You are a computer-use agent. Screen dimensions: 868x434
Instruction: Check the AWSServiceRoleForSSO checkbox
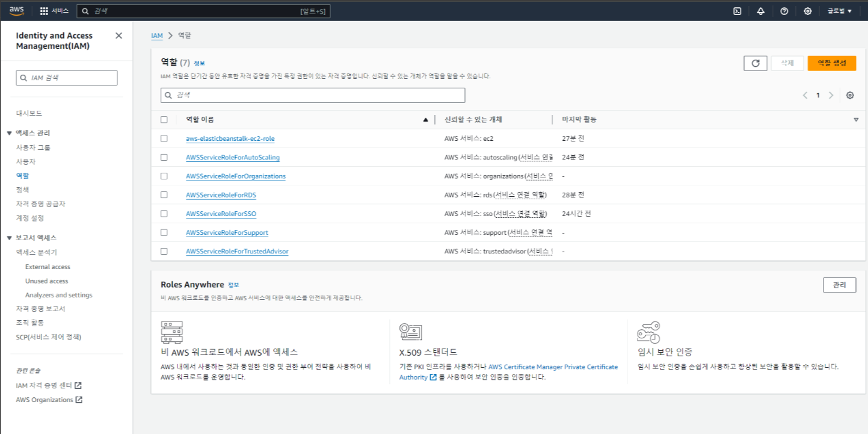(164, 214)
